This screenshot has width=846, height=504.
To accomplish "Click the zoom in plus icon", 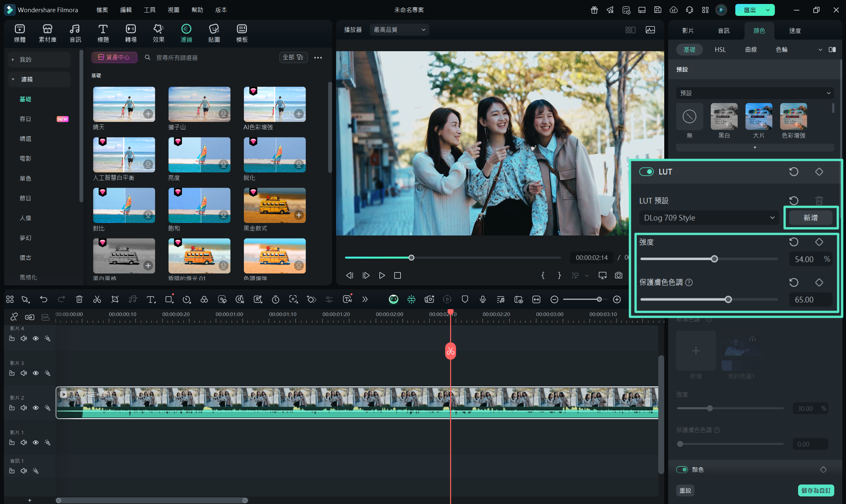I will tap(617, 299).
